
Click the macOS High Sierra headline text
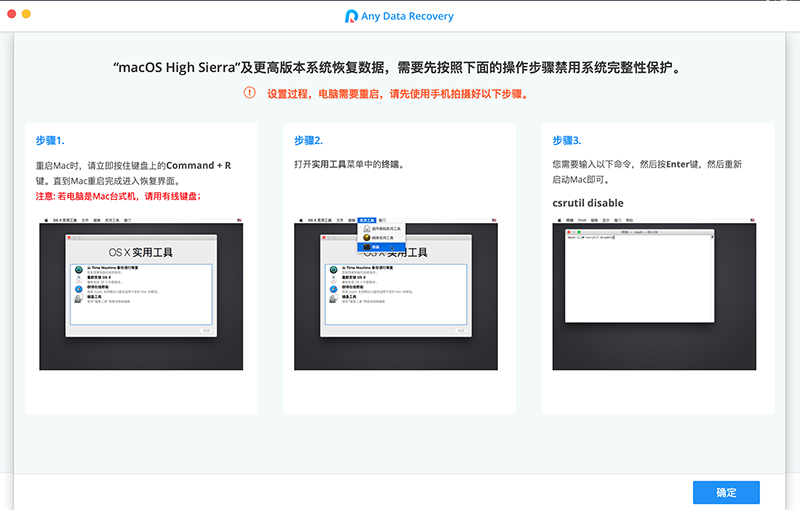tap(397, 67)
